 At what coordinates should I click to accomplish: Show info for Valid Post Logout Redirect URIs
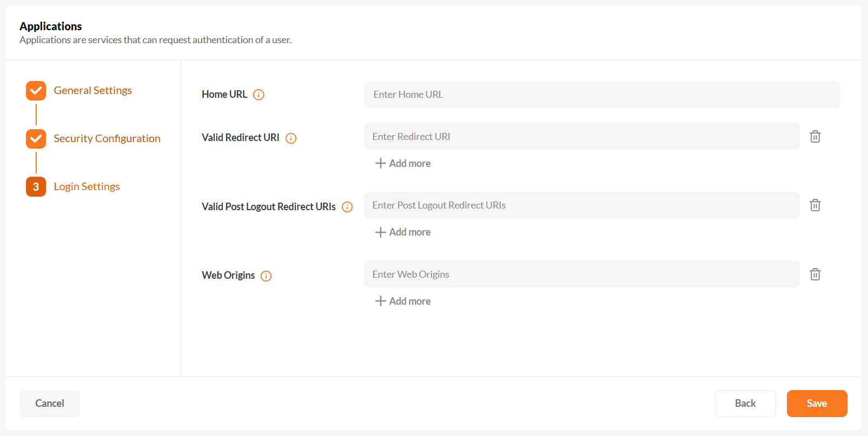coord(347,207)
